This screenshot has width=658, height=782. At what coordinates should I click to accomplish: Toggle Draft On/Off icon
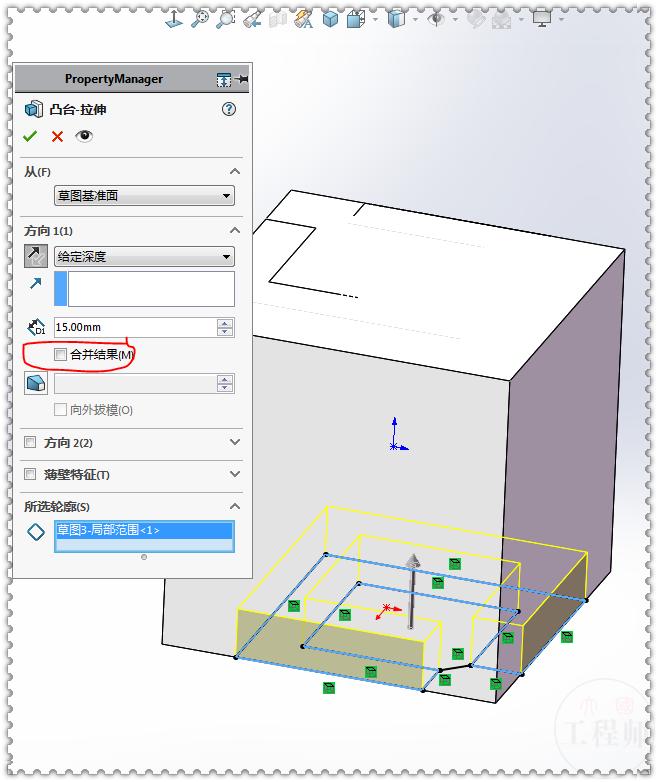tap(36, 384)
